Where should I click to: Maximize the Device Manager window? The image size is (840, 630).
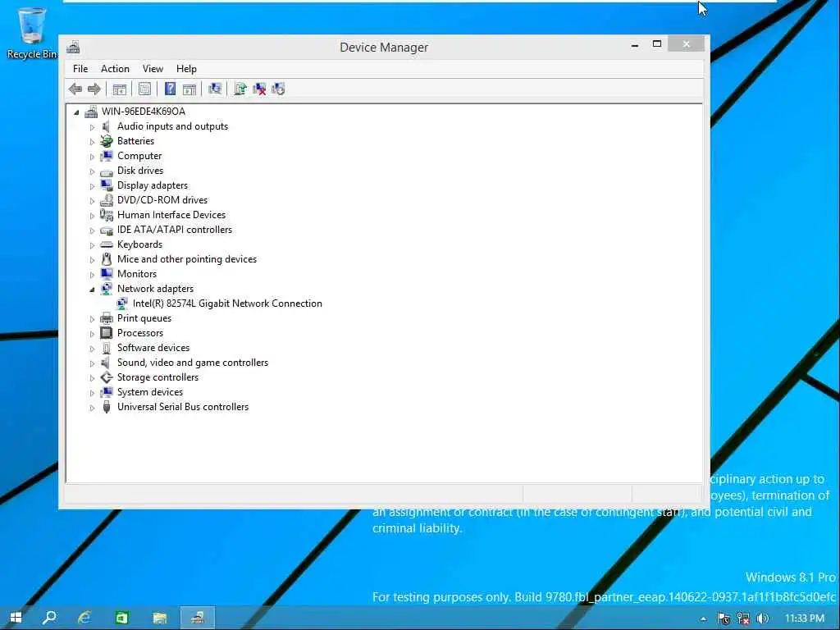tap(657, 44)
